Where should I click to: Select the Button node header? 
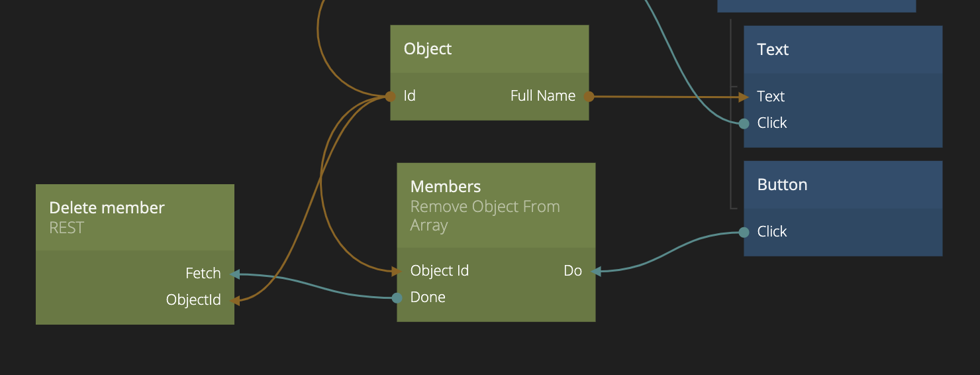click(782, 185)
